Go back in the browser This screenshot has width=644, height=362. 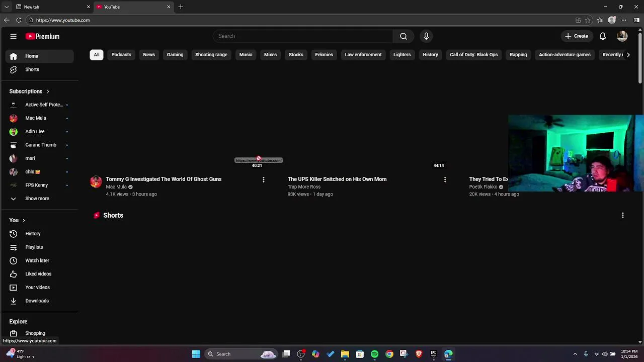click(x=6, y=20)
